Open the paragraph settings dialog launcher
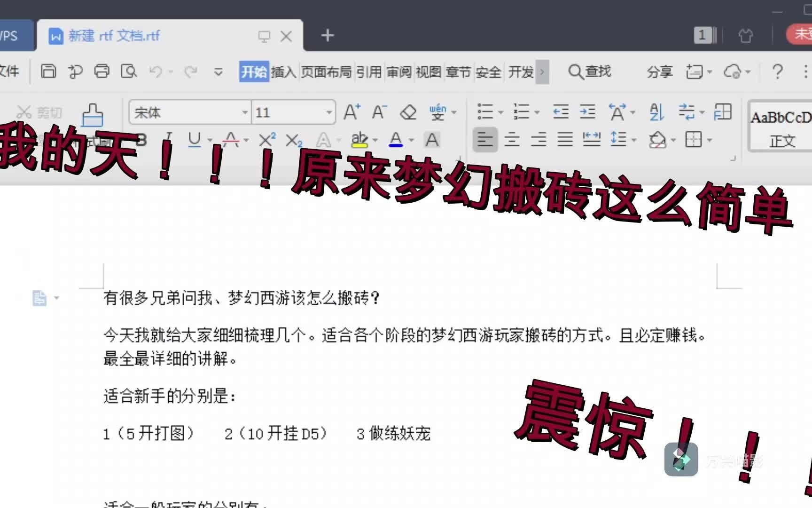The image size is (812, 508). pos(733,158)
